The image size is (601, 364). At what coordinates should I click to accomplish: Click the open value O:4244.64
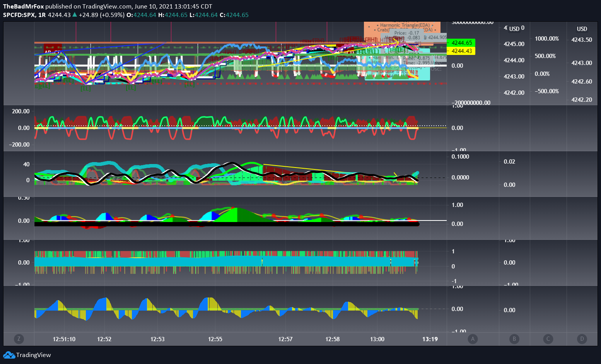142,15
